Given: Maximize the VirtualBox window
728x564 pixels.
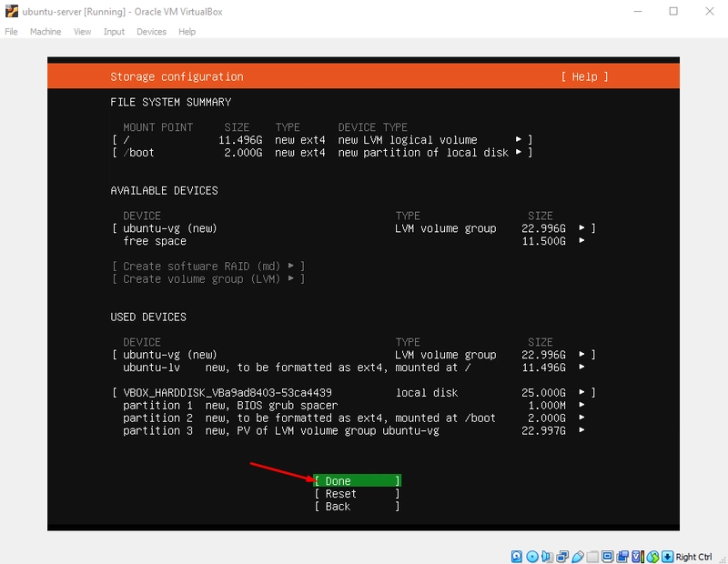Looking at the screenshot, I should pyautogui.click(x=673, y=11).
